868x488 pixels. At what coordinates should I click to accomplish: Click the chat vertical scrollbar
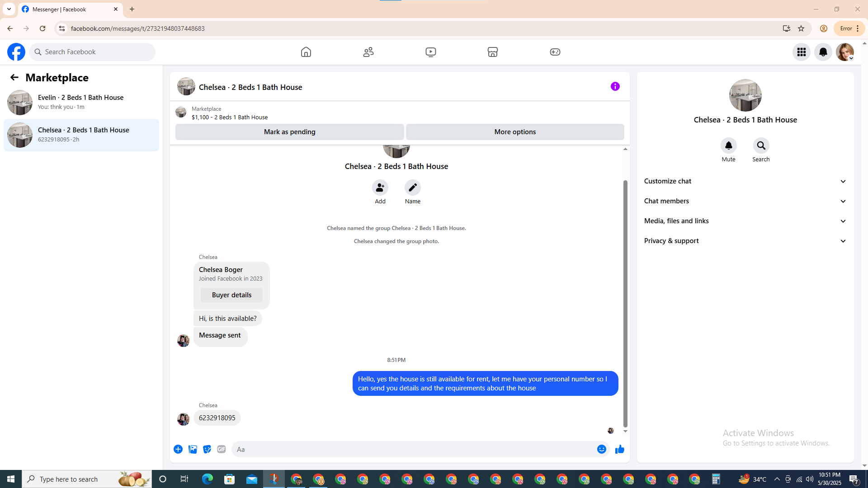tap(625, 303)
